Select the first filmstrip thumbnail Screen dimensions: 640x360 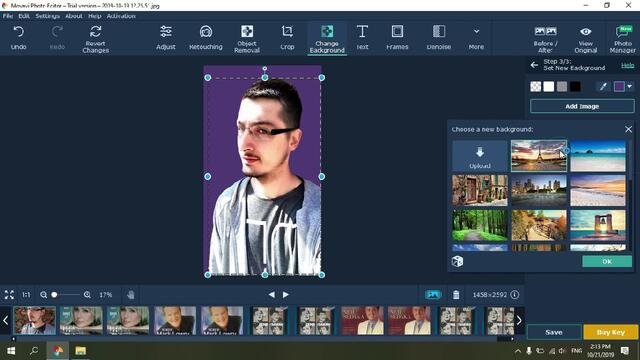35,321
